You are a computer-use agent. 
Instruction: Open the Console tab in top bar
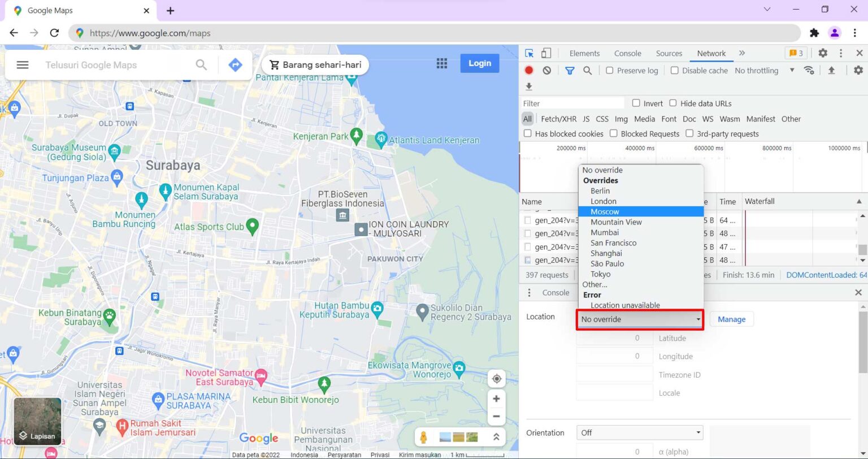[x=628, y=53]
